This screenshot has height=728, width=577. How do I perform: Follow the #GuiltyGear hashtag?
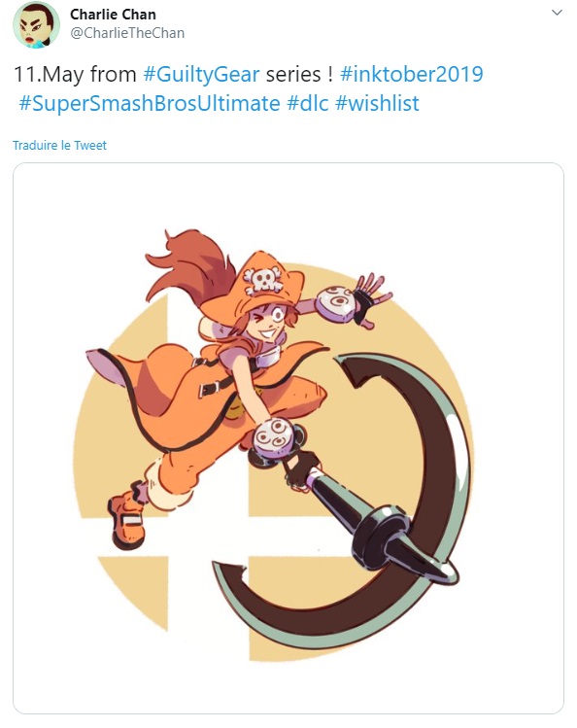point(201,74)
